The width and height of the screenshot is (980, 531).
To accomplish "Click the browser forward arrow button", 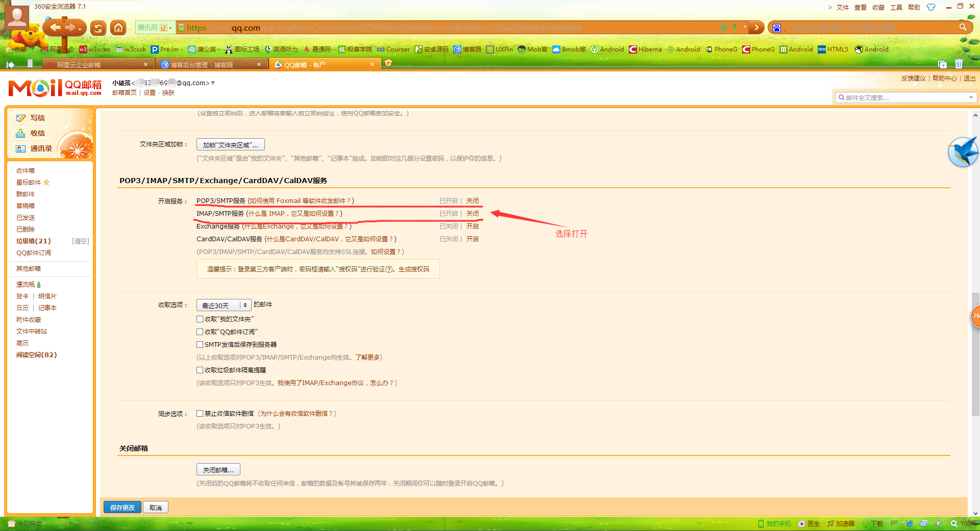I will click(x=70, y=28).
